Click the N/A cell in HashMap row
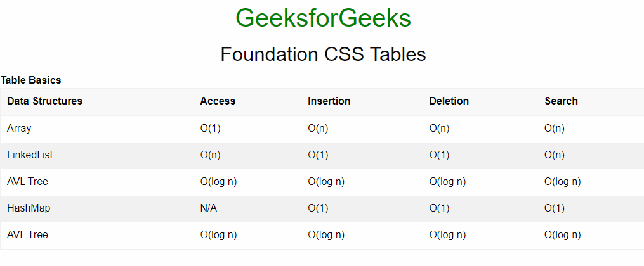 tap(209, 208)
